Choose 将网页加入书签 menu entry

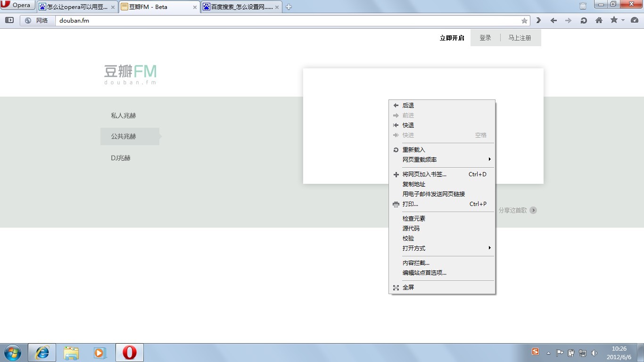click(x=442, y=174)
